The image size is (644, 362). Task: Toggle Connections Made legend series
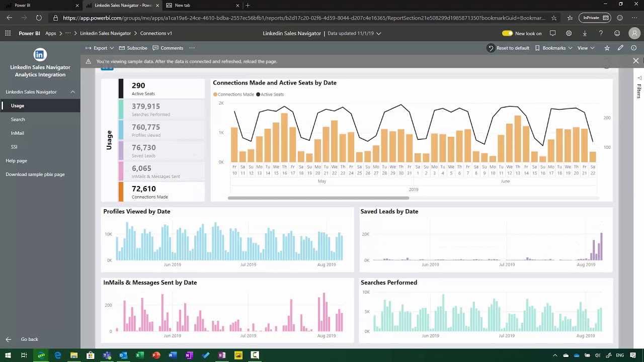point(233,94)
